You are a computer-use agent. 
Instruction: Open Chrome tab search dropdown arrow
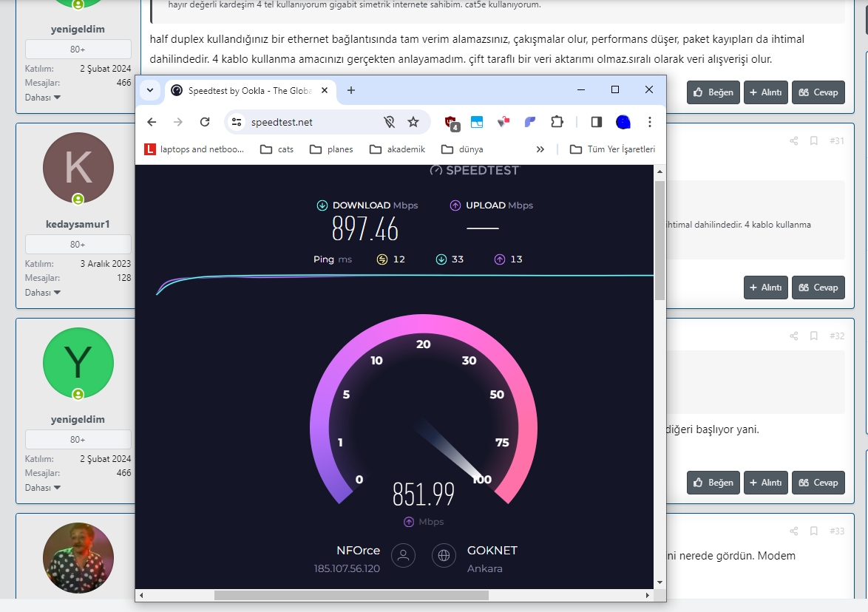click(x=150, y=90)
